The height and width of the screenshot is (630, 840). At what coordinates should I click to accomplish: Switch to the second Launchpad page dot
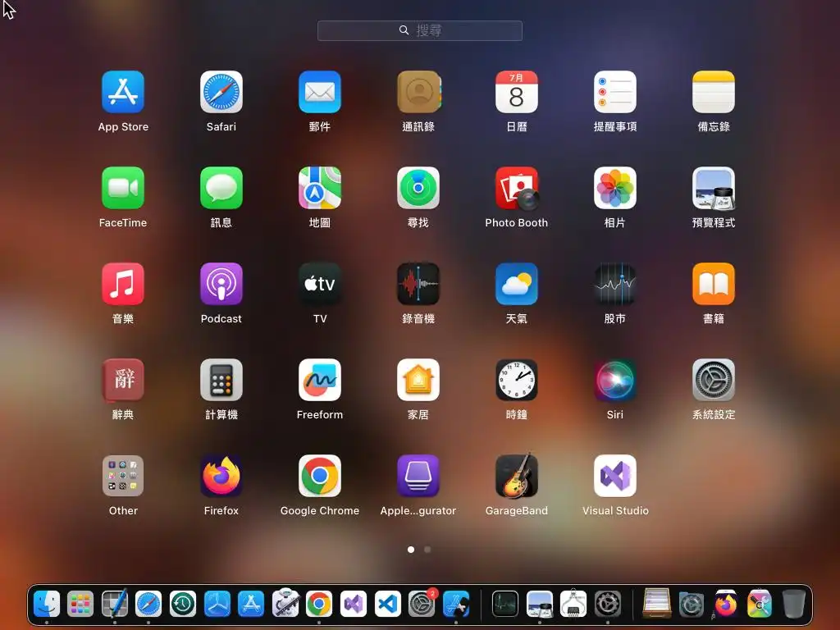427,549
